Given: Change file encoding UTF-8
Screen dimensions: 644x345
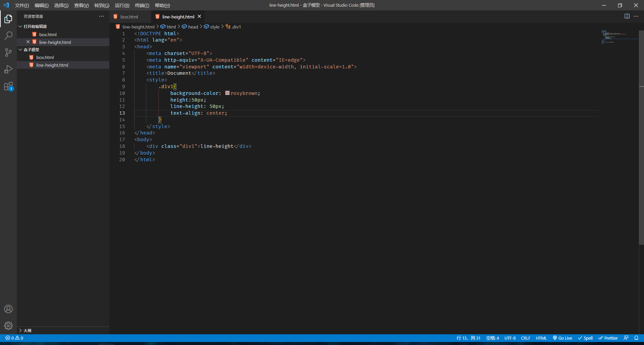Looking at the screenshot, I should click(510, 338).
